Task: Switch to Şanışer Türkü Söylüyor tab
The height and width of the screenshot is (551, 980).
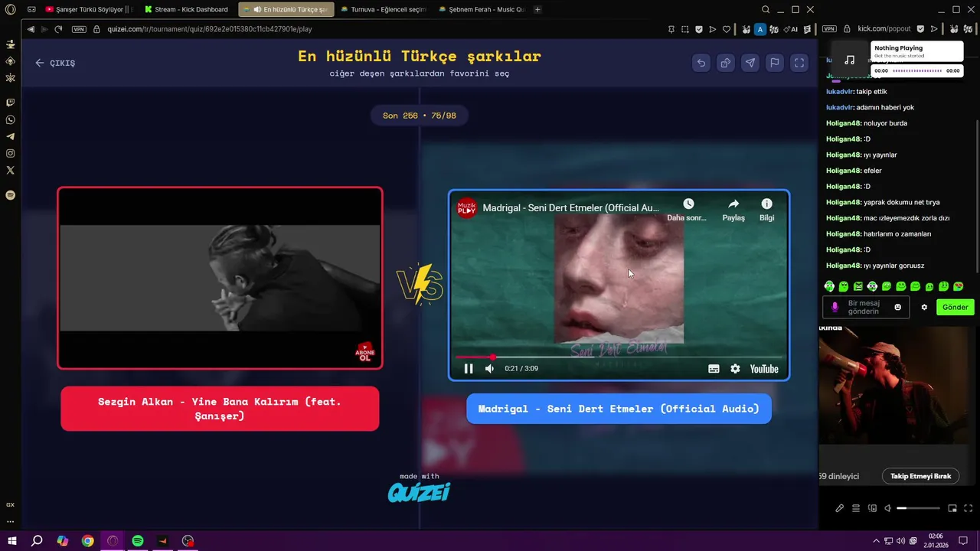Action: (89, 9)
